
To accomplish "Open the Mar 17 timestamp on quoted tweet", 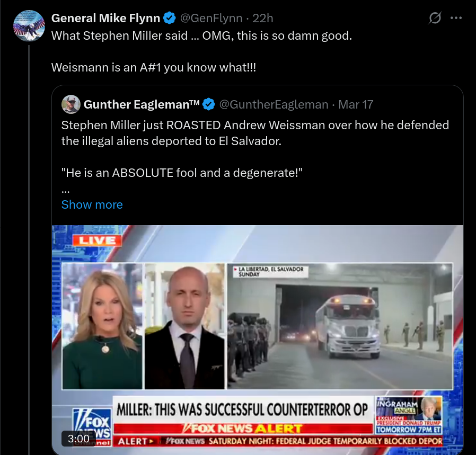I will tap(356, 104).
